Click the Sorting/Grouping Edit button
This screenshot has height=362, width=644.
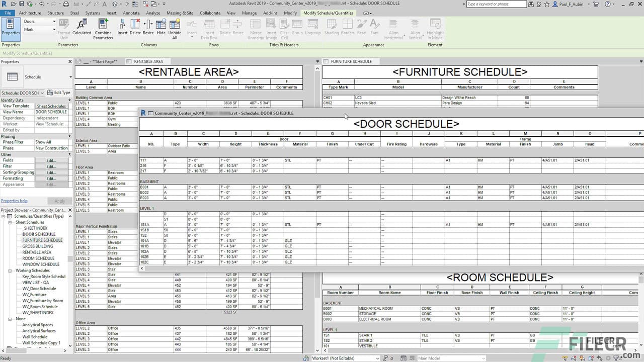pyautogui.click(x=52, y=172)
